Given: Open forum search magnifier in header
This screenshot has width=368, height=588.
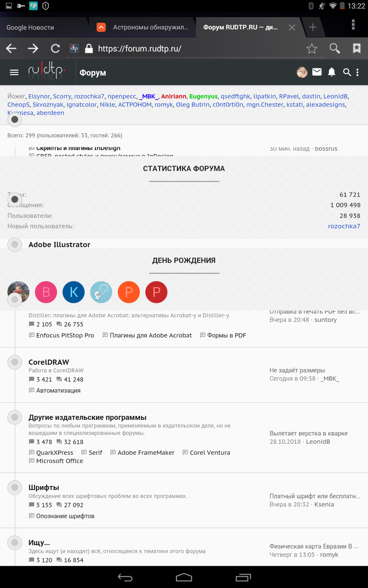Looking at the screenshot, I should pos(347,72).
